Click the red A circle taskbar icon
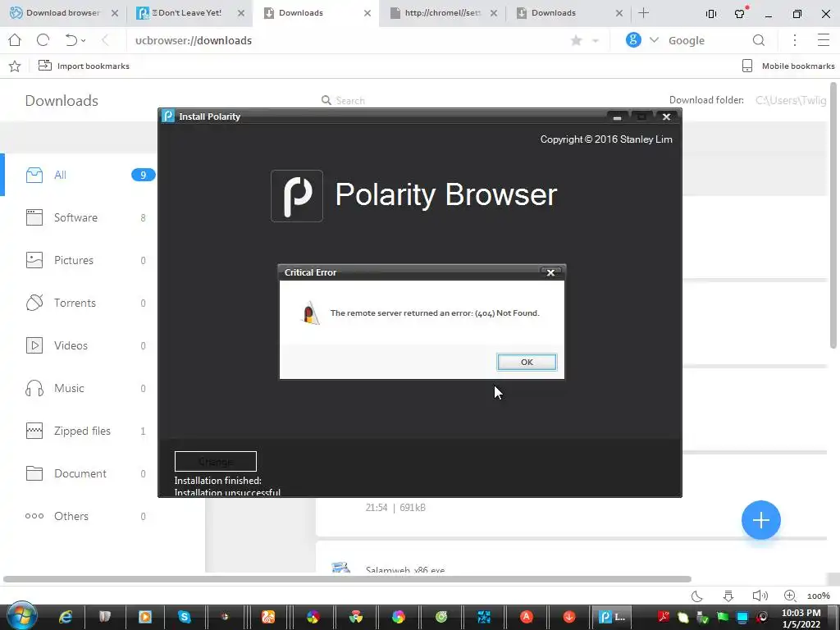The width and height of the screenshot is (840, 630). coord(527,617)
